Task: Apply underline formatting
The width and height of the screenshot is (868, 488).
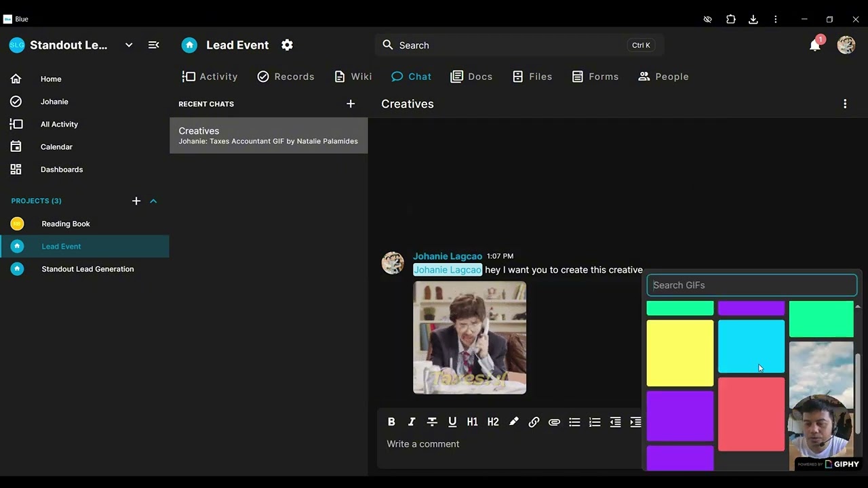Action: click(x=452, y=422)
